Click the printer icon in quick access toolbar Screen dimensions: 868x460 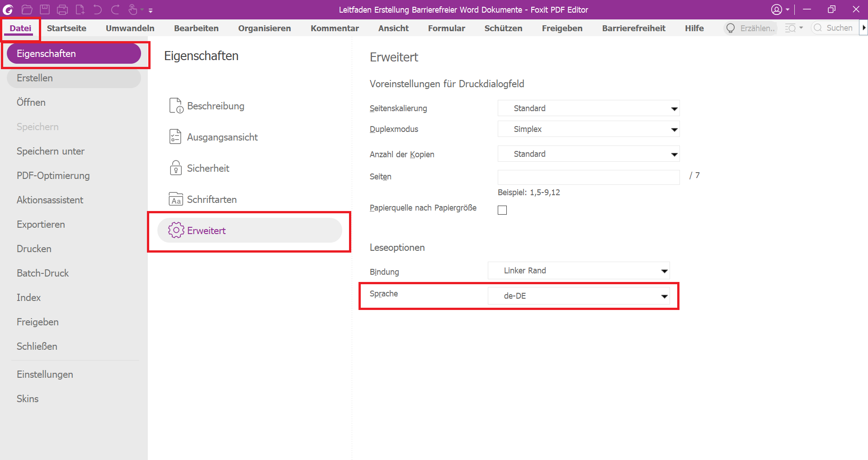62,9
